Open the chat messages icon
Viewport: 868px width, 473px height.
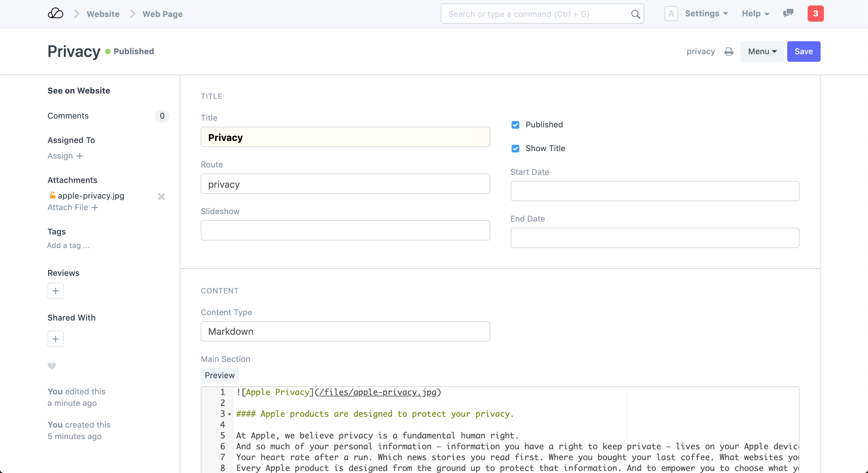pos(788,14)
